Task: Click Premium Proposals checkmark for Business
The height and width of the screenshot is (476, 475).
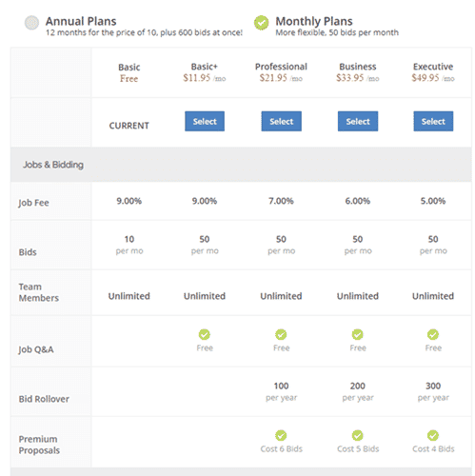Action: click(x=358, y=435)
